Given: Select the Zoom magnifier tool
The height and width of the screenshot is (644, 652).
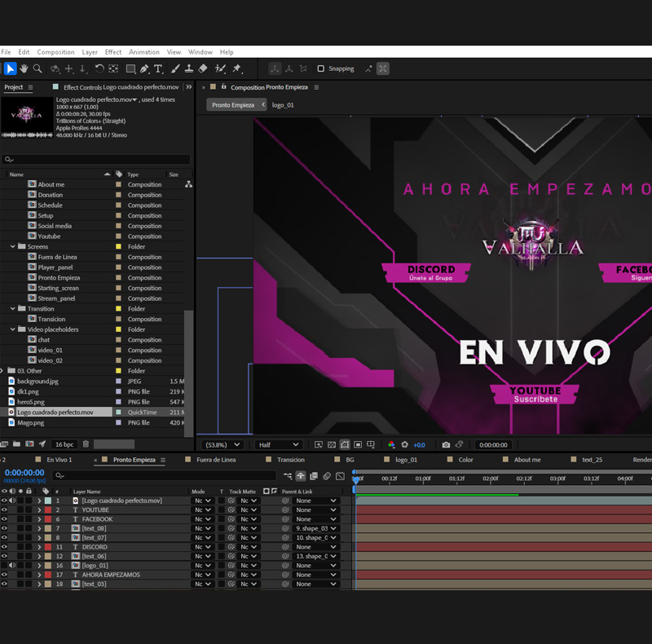Looking at the screenshot, I should [37, 68].
